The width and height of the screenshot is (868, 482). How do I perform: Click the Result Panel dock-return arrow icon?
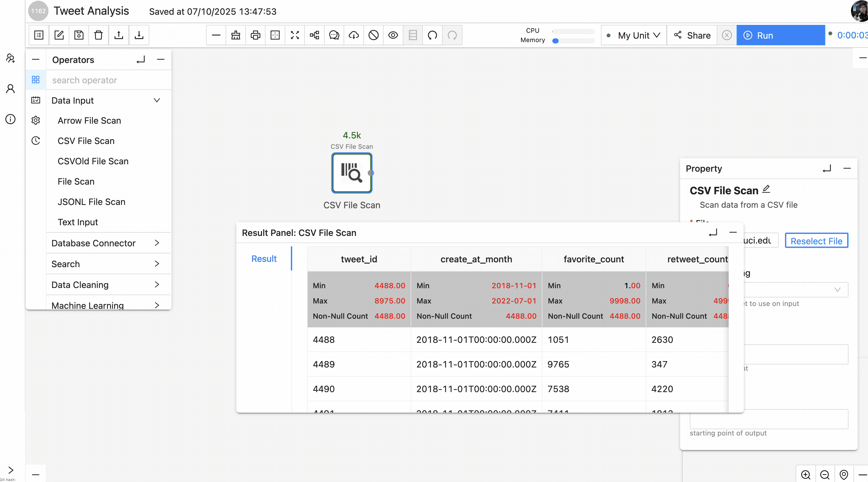pos(713,233)
